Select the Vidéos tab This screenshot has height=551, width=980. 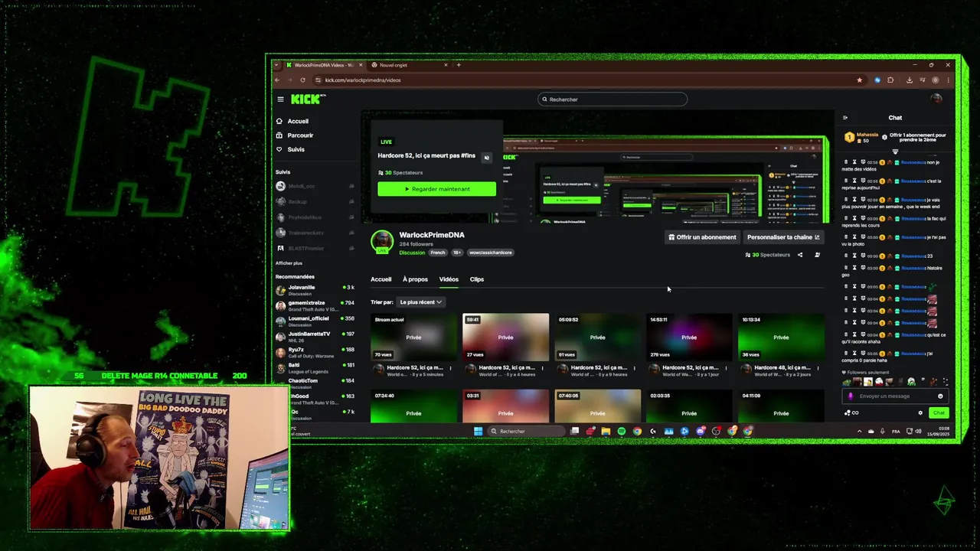[449, 279]
